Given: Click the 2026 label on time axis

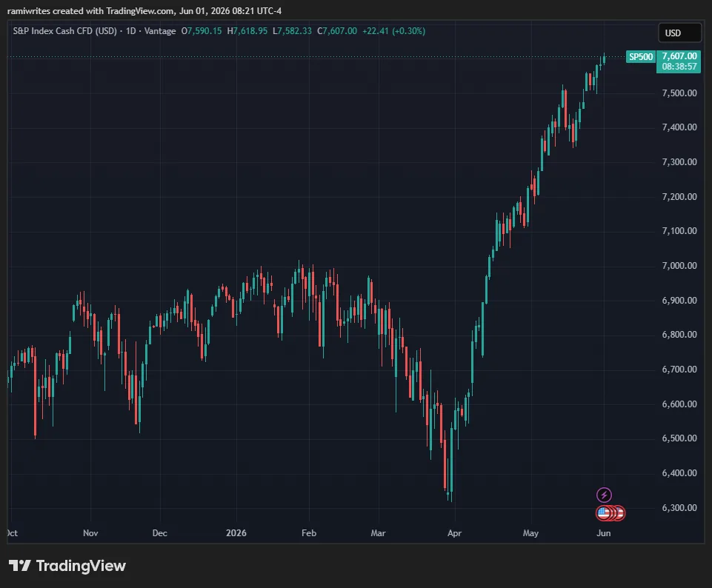Looking at the screenshot, I should [x=236, y=532].
